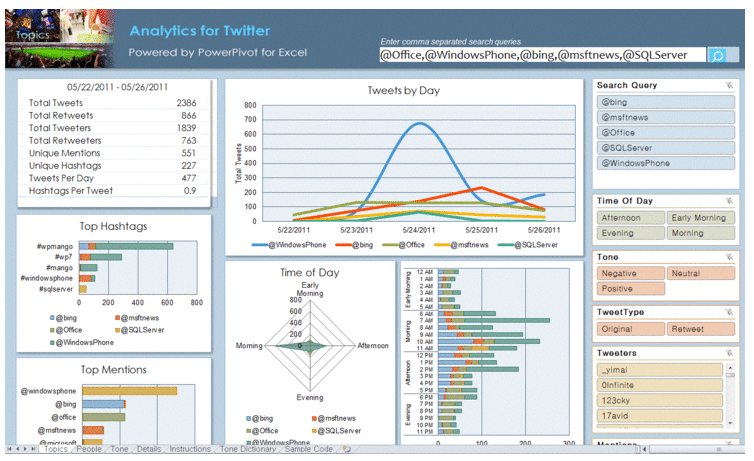Select Neutral tone filter

[x=701, y=274]
